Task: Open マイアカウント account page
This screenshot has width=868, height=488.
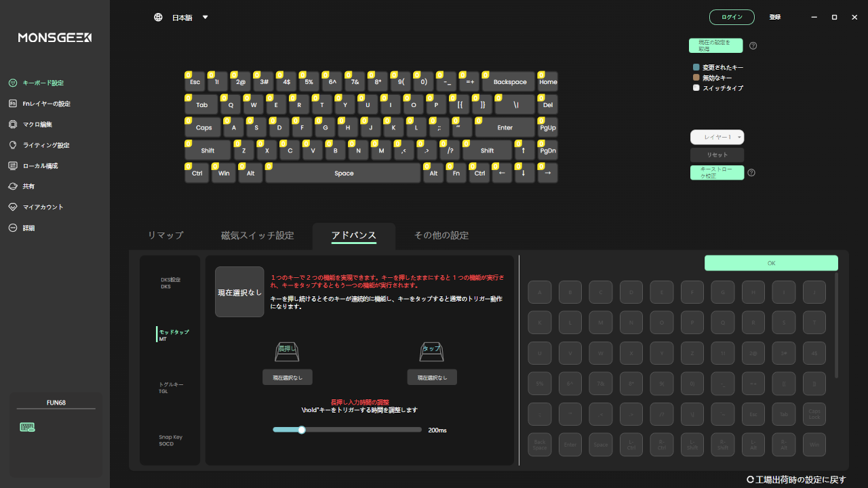Action: (x=43, y=207)
